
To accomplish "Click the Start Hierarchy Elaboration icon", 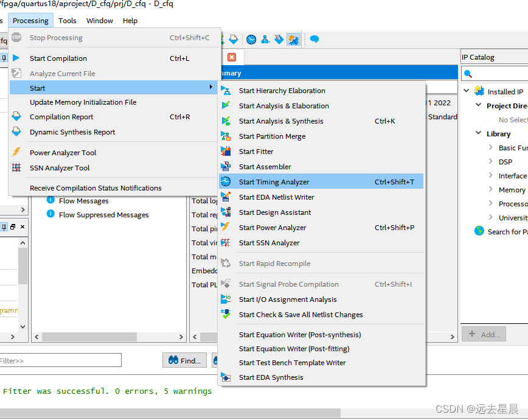I will [226, 90].
